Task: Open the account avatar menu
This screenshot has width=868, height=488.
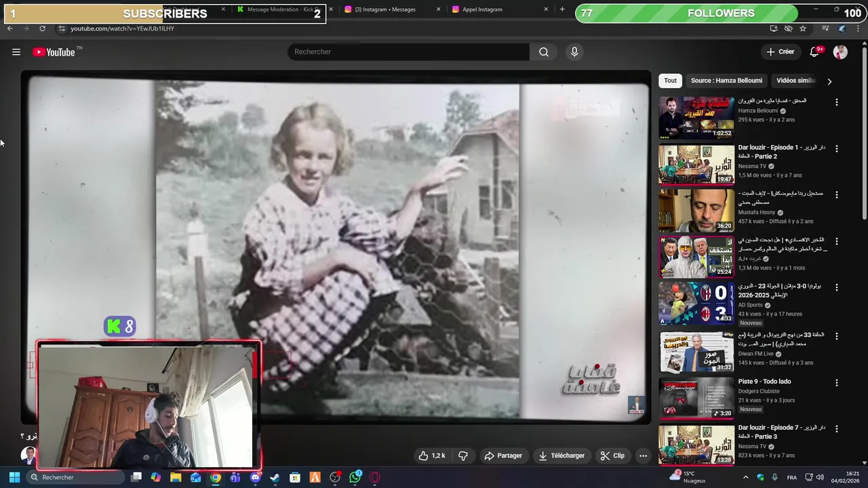Action: click(840, 52)
